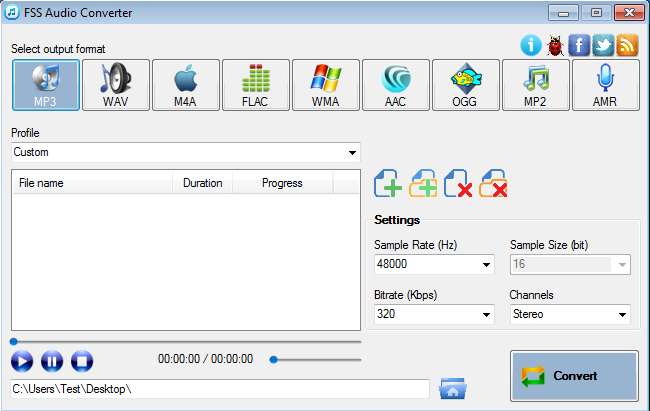
Task: Choose AAC output format
Action: point(396,85)
